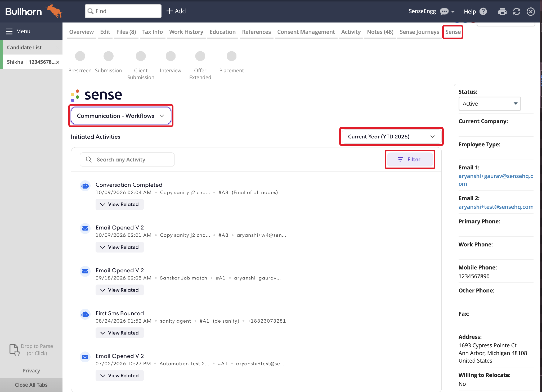
Task: Close the Shikha candidate tab
Action: (57, 62)
